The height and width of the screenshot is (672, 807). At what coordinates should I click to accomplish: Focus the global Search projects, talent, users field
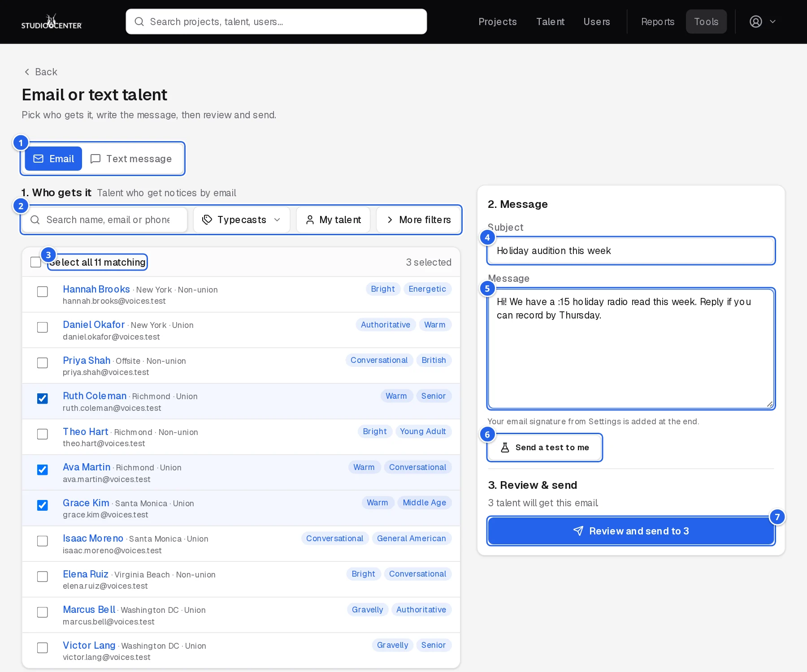(x=276, y=22)
